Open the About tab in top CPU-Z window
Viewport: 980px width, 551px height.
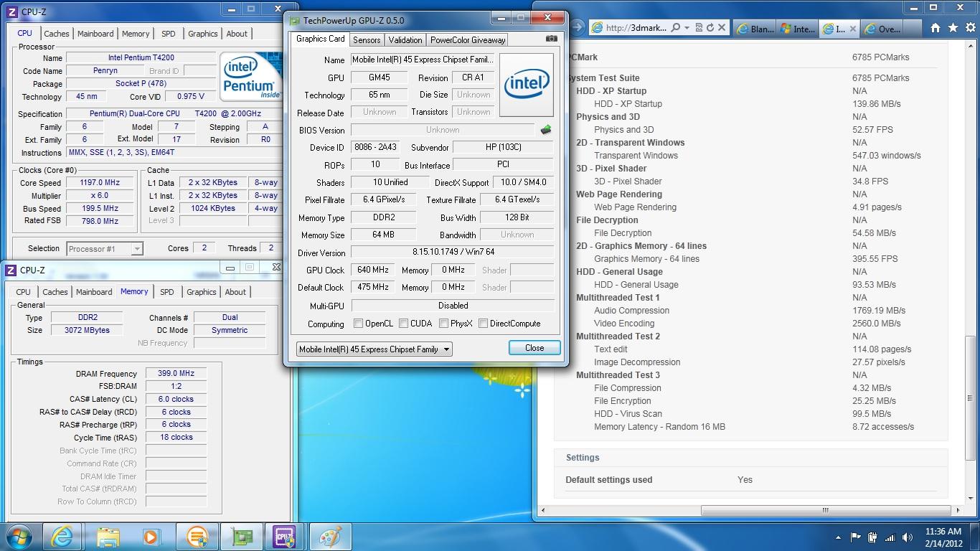(x=237, y=34)
